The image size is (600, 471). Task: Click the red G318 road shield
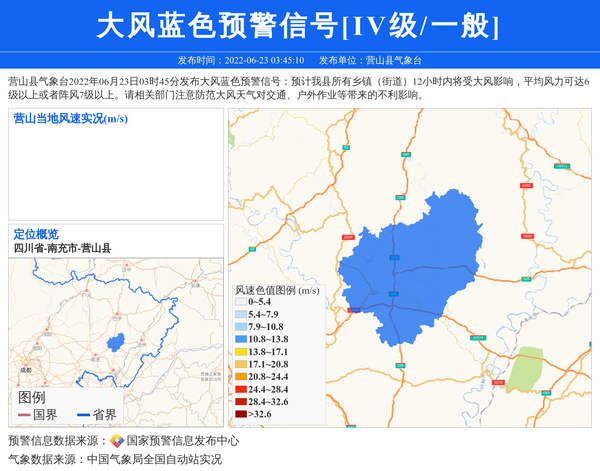[x=498, y=382]
